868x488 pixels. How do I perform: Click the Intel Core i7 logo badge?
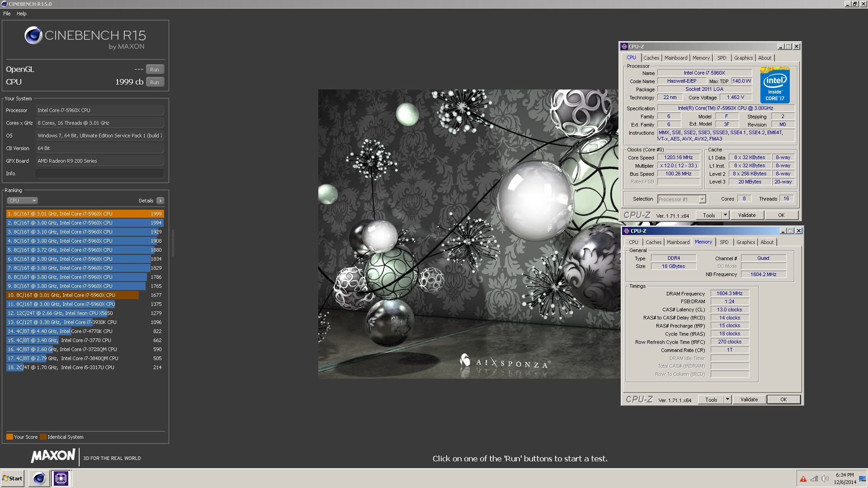[775, 85]
